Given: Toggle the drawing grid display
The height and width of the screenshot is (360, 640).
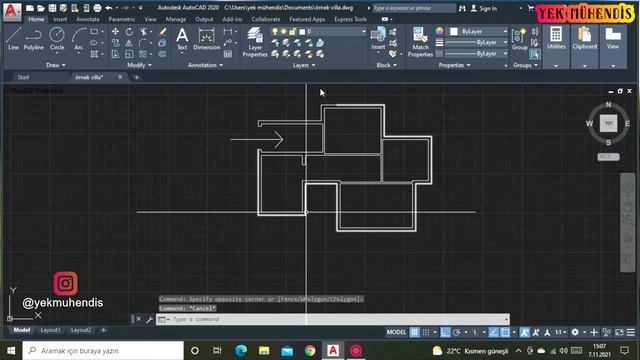Looking at the screenshot, I should click(x=414, y=332).
